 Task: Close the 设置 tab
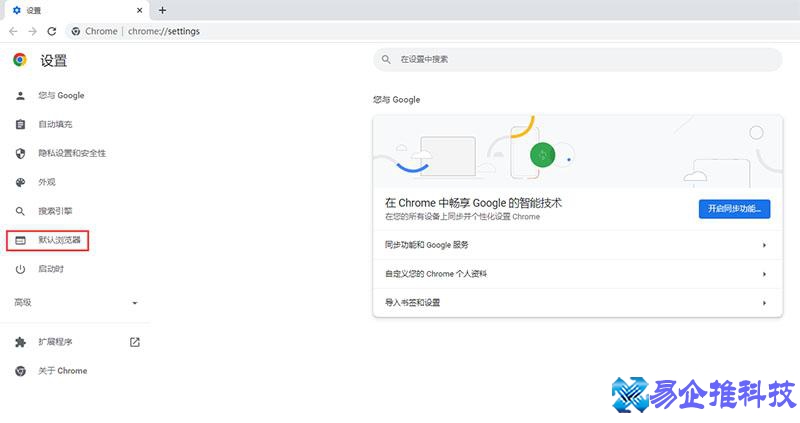(x=140, y=10)
